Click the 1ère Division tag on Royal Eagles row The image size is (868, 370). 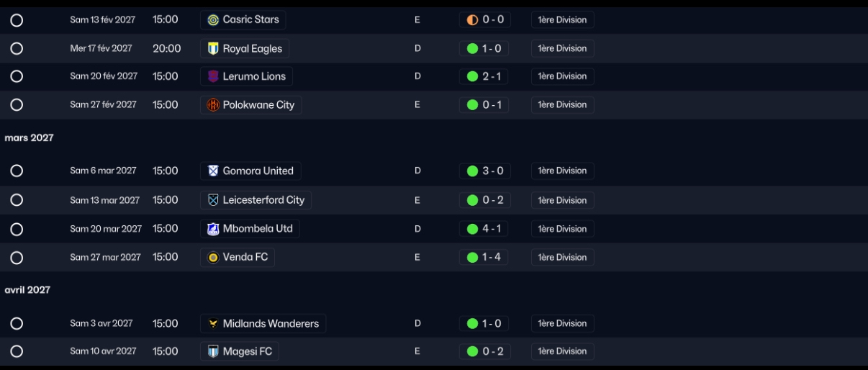563,48
